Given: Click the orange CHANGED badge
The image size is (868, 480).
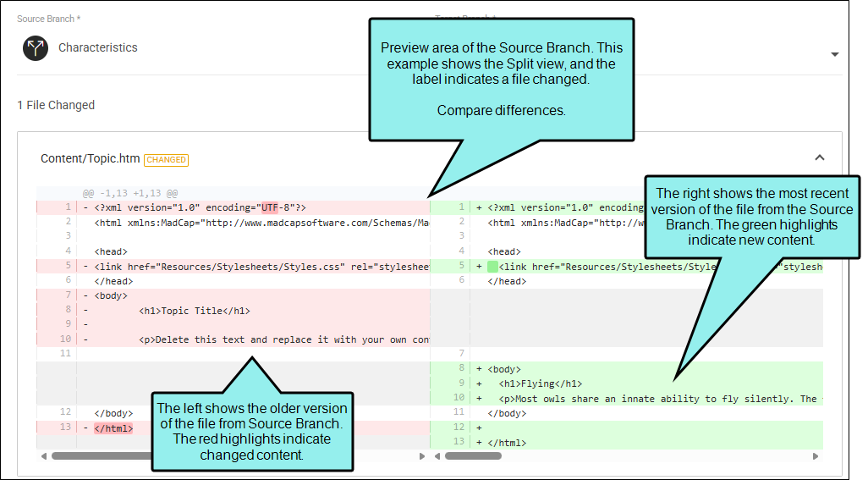Looking at the screenshot, I should [x=166, y=159].
